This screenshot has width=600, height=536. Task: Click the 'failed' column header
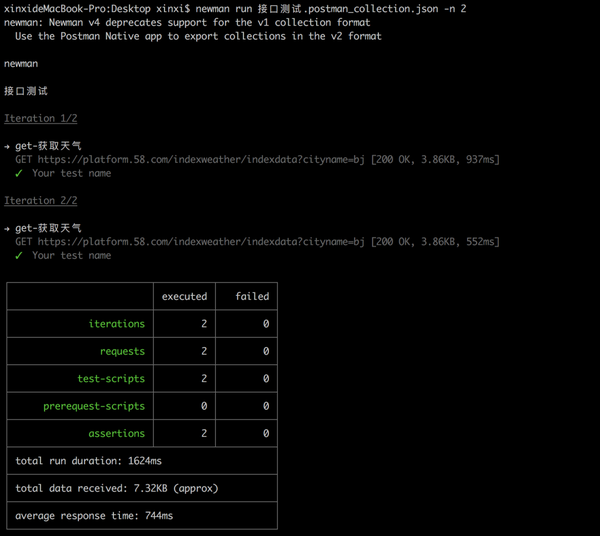pyautogui.click(x=252, y=296)
